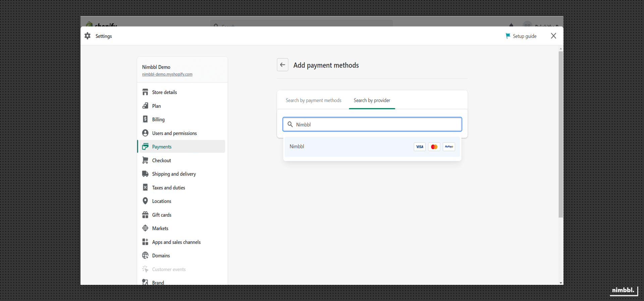
Task: Click the magnifier icon in search box
Action: click(x=290, y=124)
